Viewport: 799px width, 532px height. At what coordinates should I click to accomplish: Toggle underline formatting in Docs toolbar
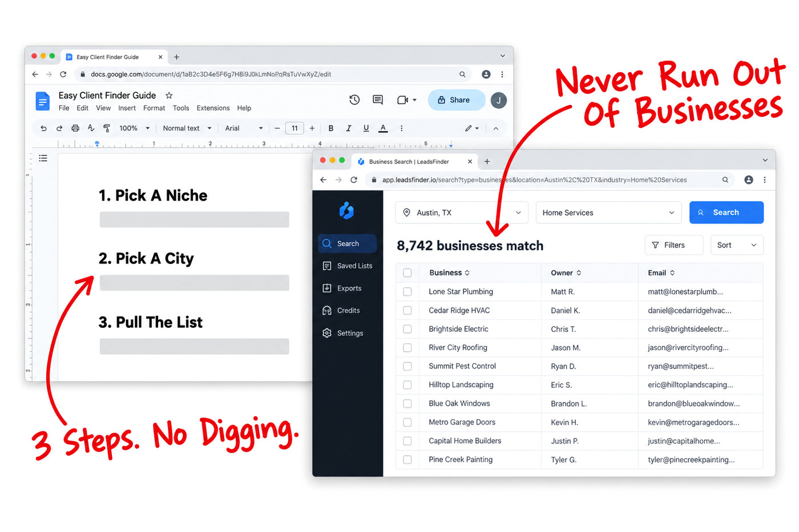tap(366, 128)
